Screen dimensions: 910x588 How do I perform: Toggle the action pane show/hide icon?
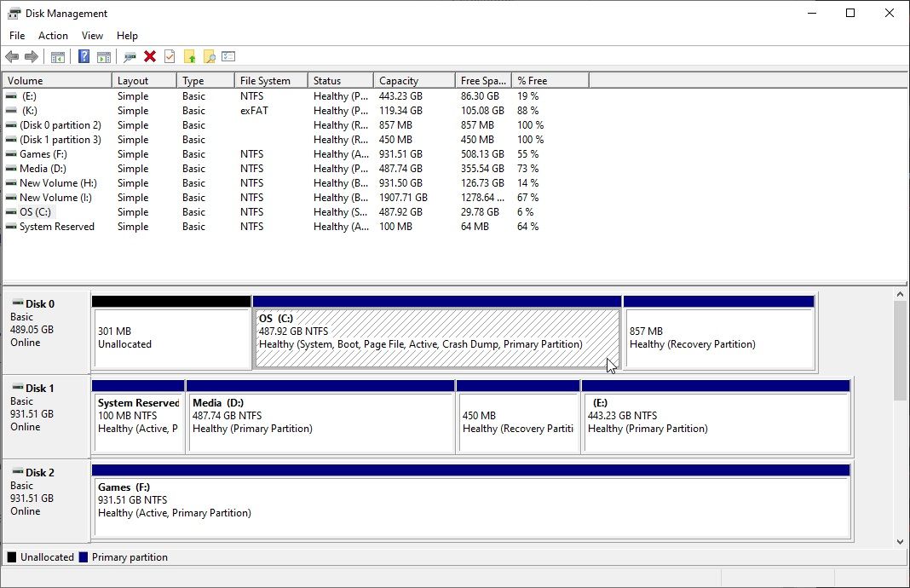(x=103, y=56)
